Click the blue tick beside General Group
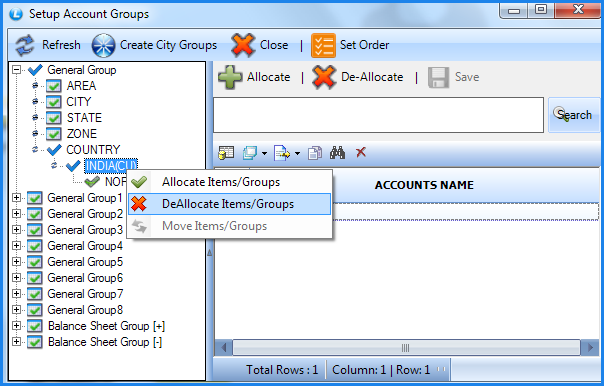This screenshot has width=604, height=386. tap(35, 70)
